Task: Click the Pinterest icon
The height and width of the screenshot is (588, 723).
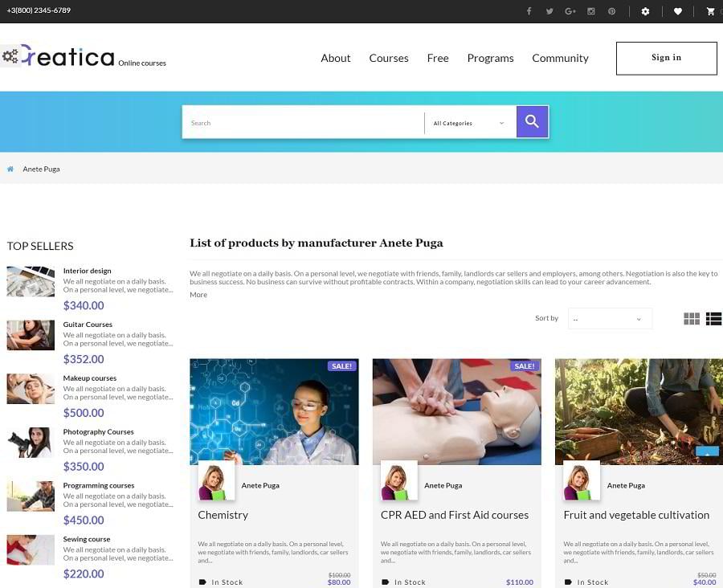Action: point(612,11)
